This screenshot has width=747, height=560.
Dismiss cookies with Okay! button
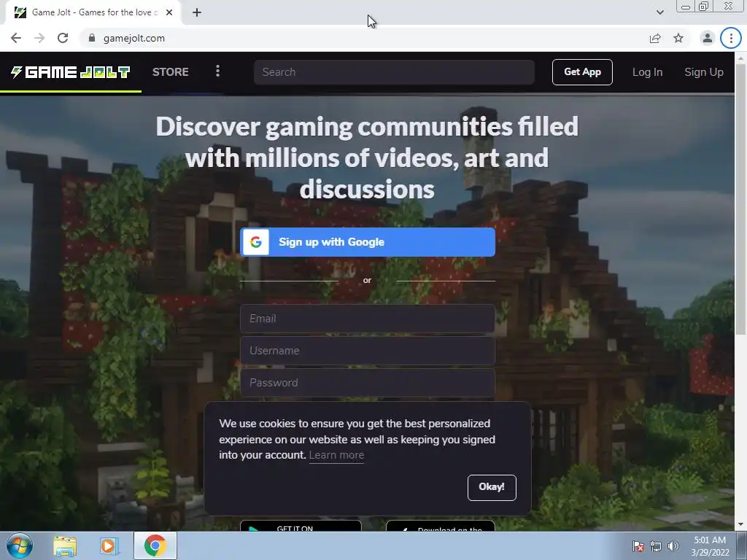[x=492, y=487]
